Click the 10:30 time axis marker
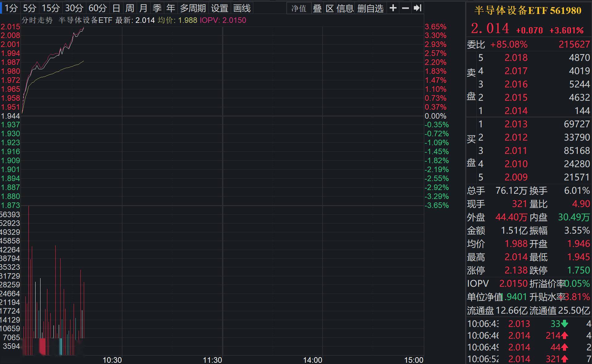This screenshot has width=592, height=364. [x=112, y=360]
